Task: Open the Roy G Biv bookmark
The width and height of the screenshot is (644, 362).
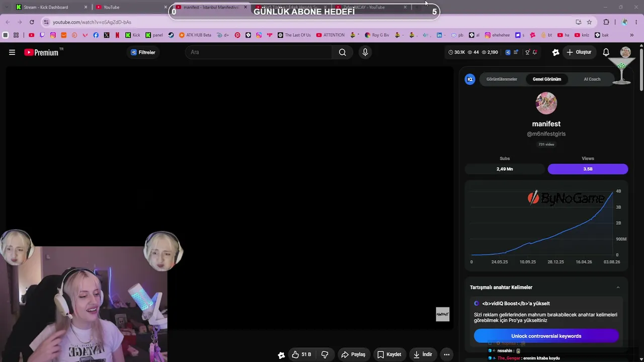Action: coord(377,35)
